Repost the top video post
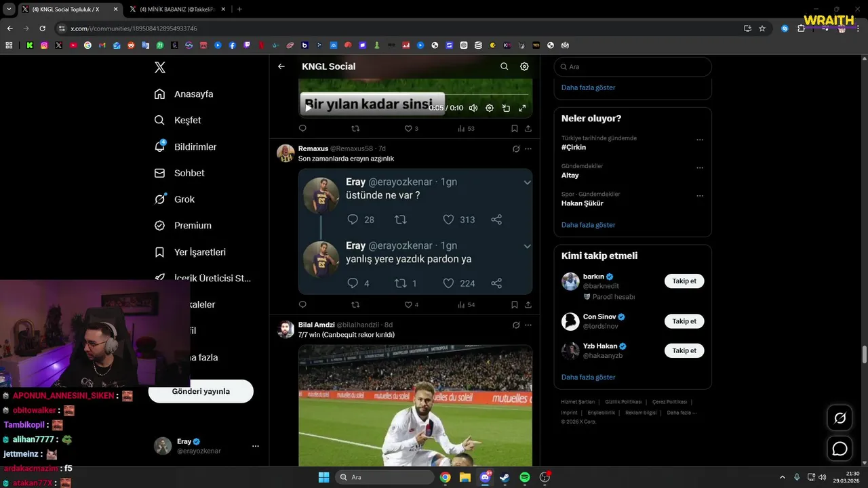Viewport: 868px width, 488px height. point(355,128)
